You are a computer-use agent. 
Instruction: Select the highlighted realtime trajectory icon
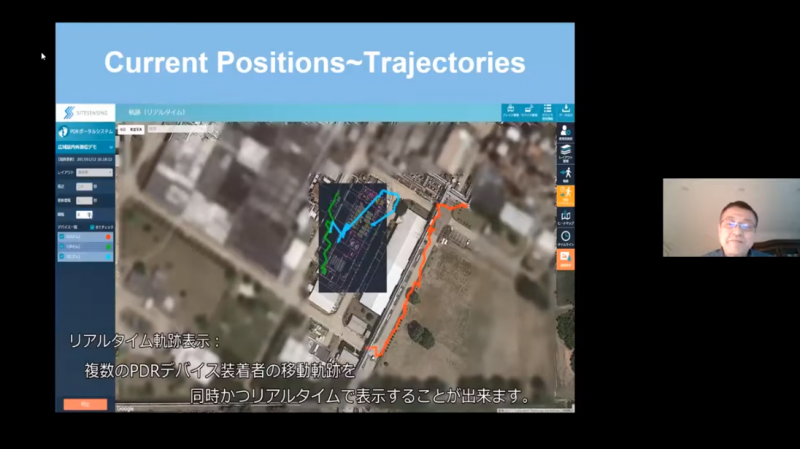click(565, 195)
